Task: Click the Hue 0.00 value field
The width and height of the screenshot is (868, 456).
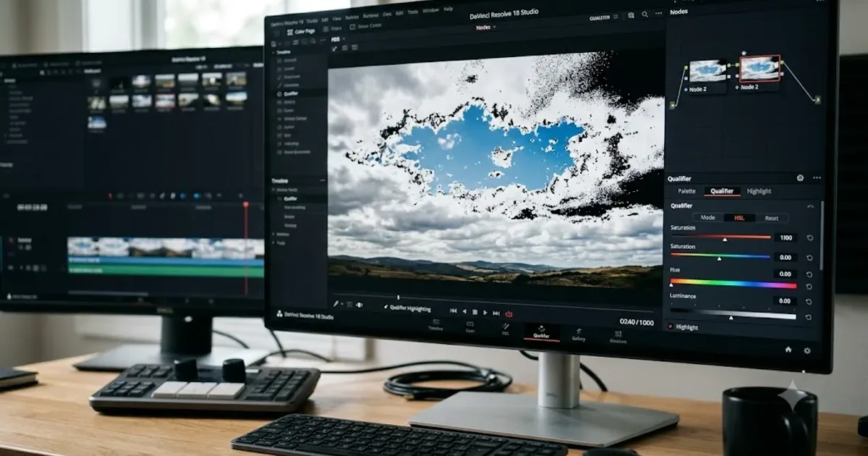Action: pyautogui.click(x=785, y=274)
